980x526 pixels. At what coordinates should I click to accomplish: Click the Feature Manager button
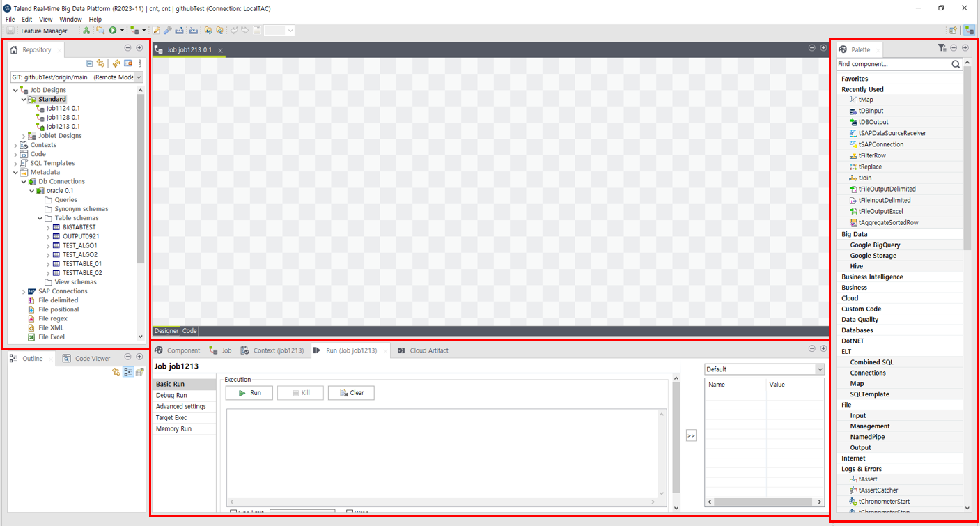pos(44,31)
